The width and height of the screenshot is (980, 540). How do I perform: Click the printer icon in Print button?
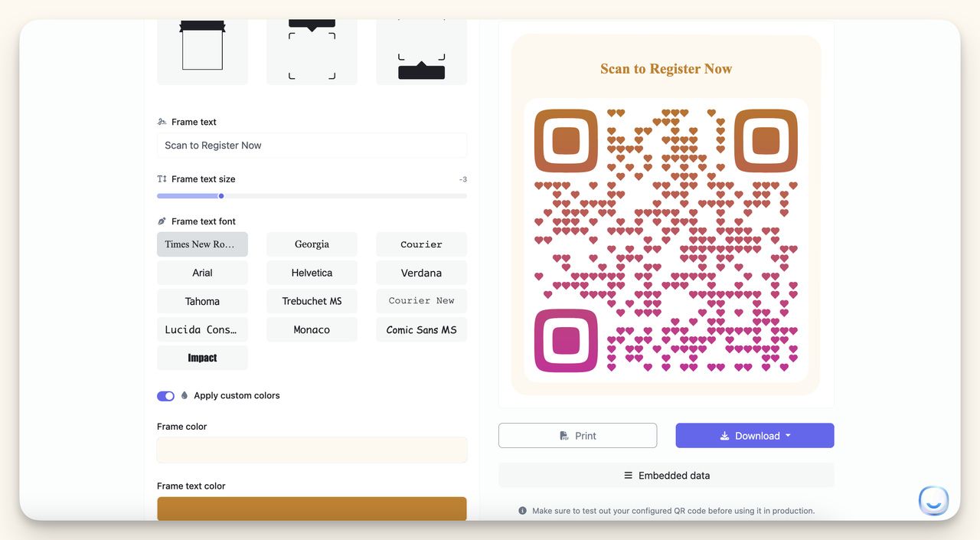pos(564,436)
